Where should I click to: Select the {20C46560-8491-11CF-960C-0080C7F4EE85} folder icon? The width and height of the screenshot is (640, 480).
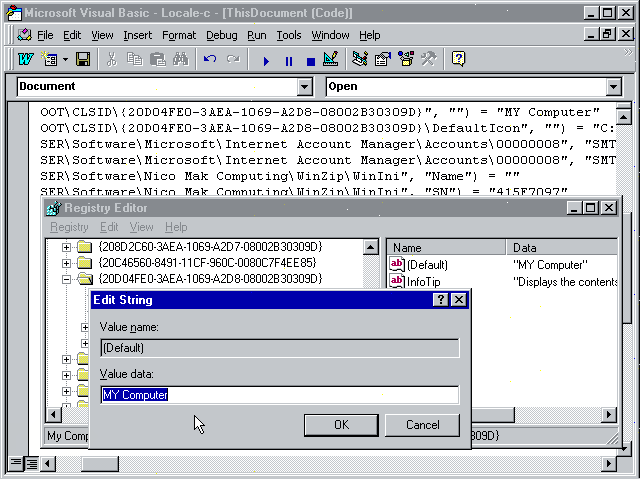(x=84, y=262)
